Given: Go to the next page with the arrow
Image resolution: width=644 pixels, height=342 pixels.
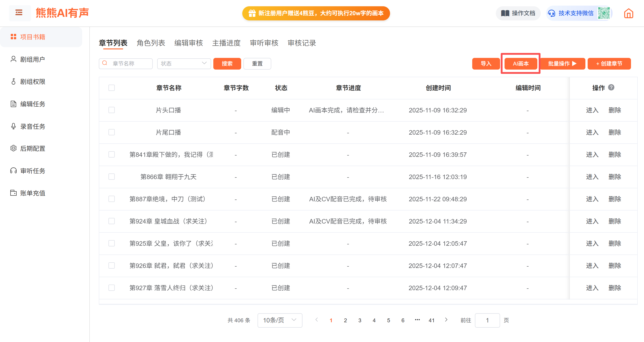Looking at the screenshot, I should click(446, 320).
